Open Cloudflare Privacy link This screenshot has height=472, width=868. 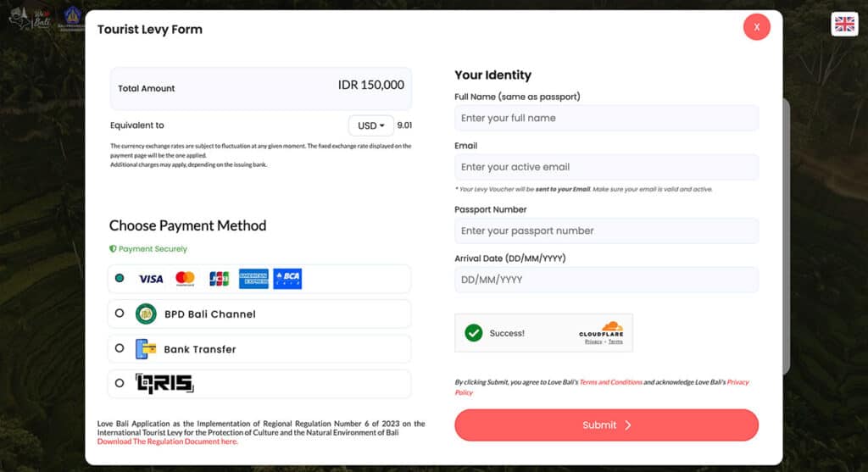click(593, 342)
